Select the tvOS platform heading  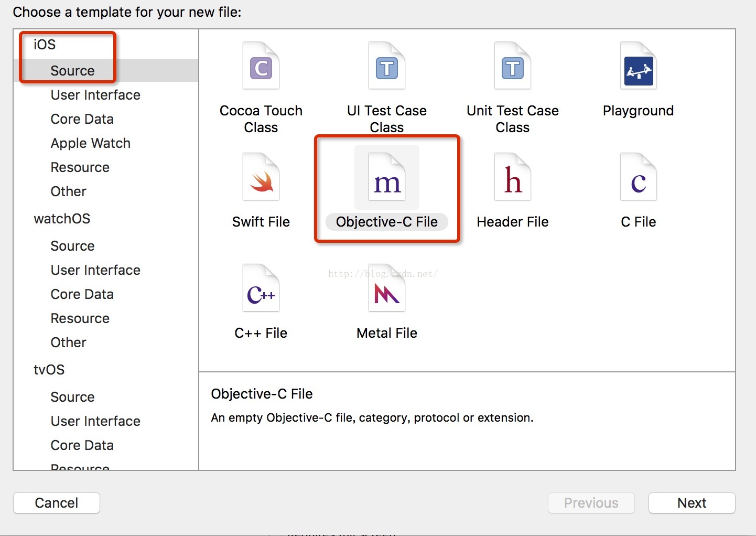49,370
